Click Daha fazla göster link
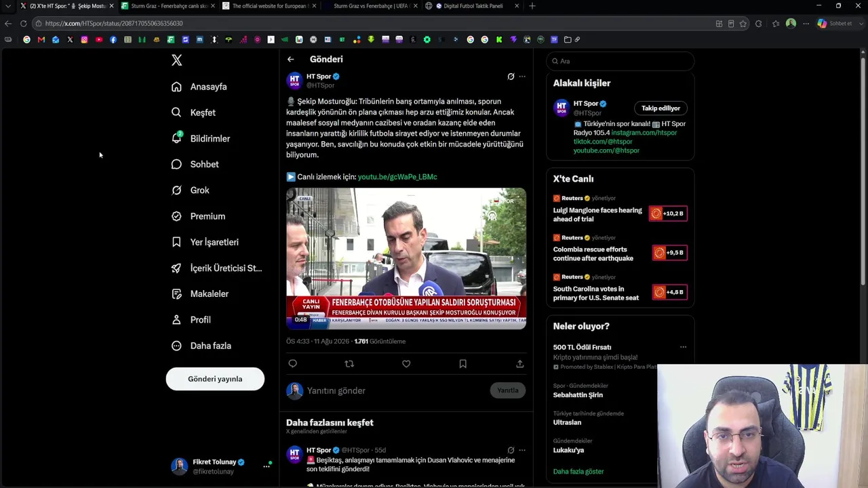This screenshot has height=488, width=868. pyautogui.click(x=578, y=472)
